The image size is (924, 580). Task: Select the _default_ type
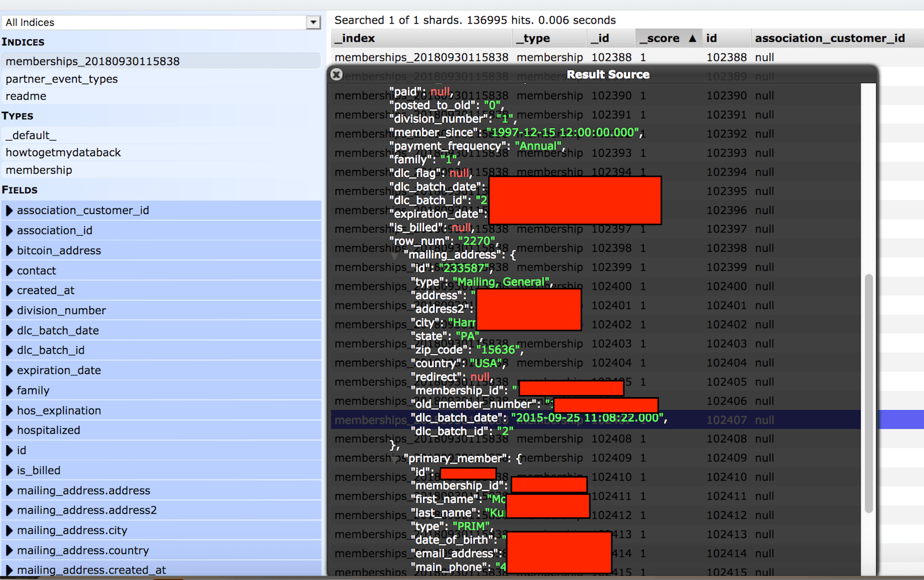(161, 135)
